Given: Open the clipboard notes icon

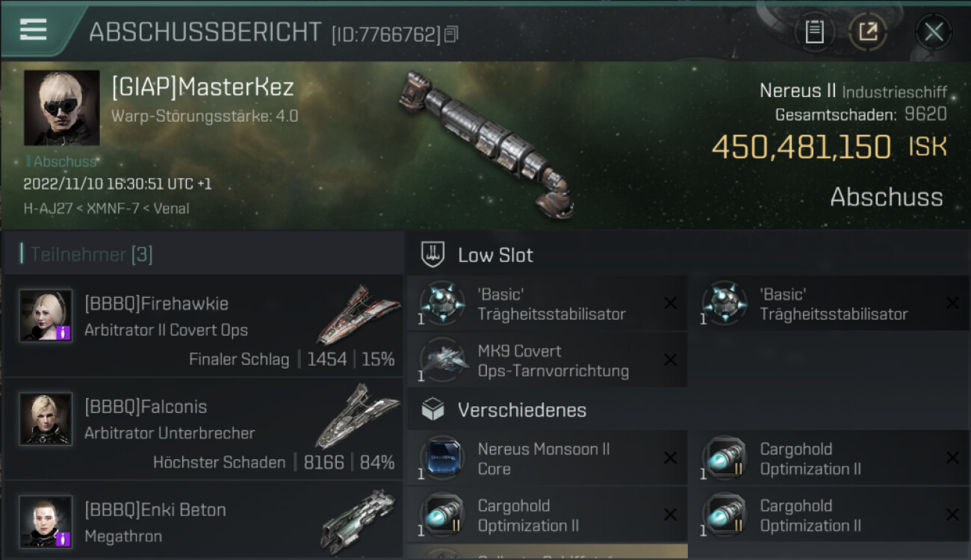Looking at the screenshot, I should point(814,31).
